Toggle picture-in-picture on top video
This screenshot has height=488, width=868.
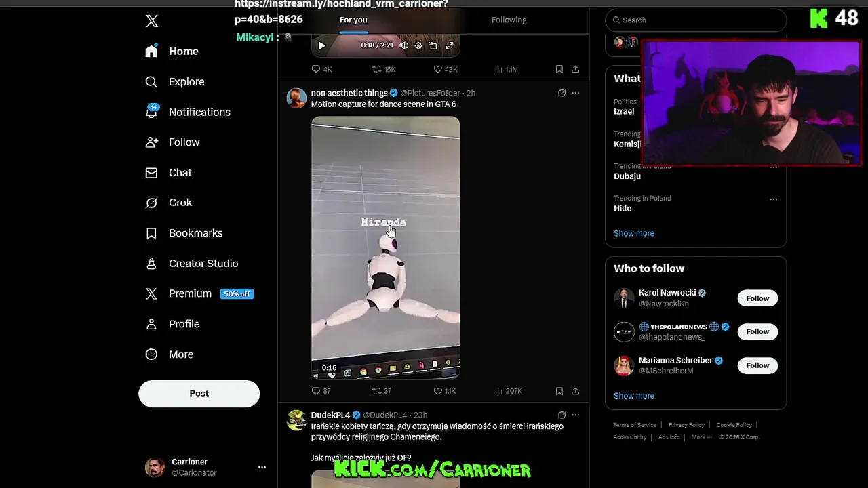tap(433, 46)
